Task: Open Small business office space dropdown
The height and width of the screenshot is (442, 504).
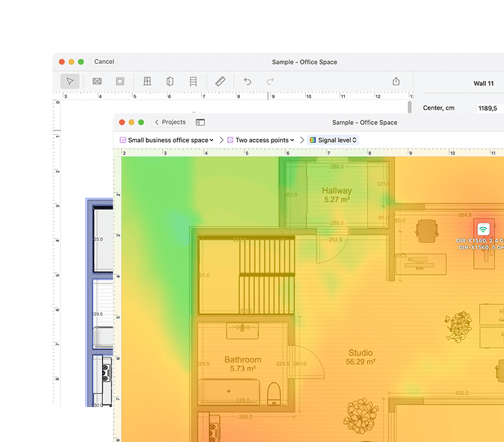Action: click(x=167, y=140)
